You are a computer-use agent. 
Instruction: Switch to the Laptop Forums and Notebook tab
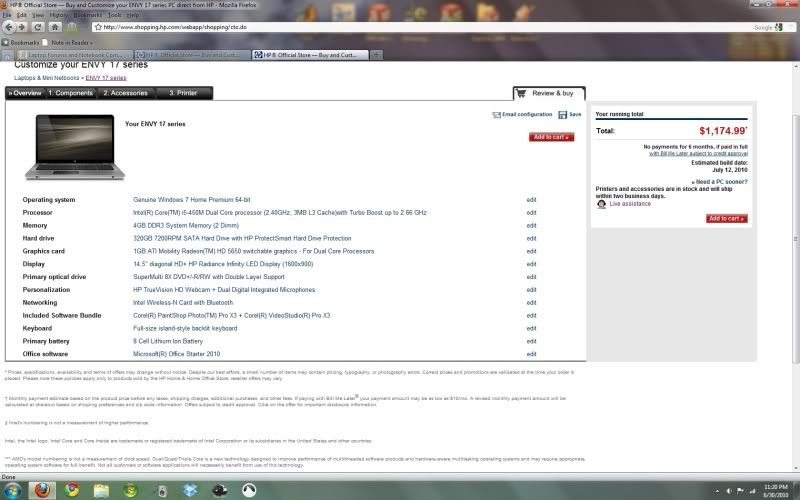74,55
